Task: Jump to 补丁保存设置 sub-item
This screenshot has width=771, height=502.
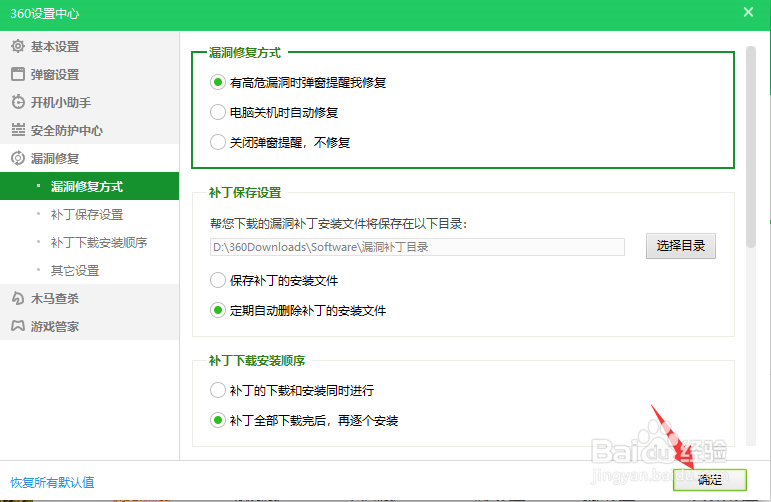Action: pos(89,214)
